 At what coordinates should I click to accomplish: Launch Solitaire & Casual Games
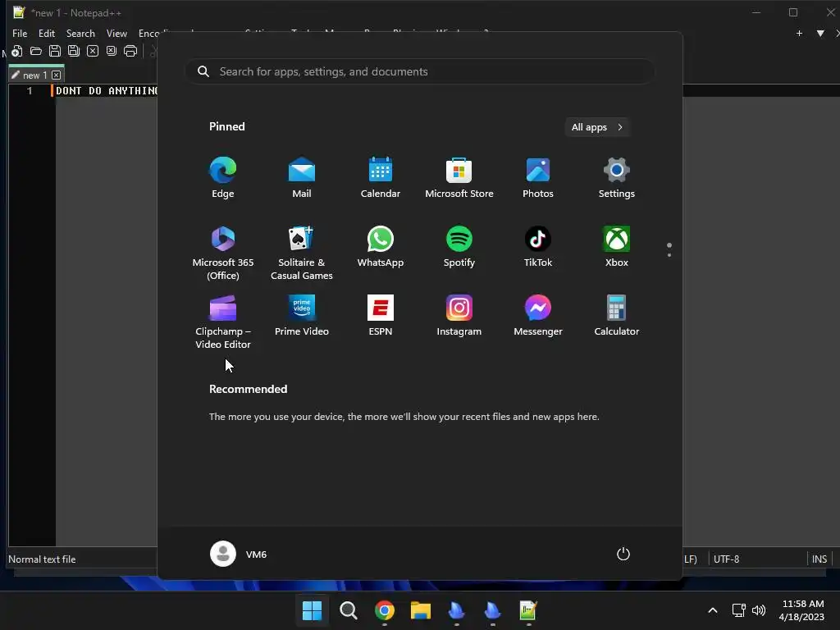point(302,253)
